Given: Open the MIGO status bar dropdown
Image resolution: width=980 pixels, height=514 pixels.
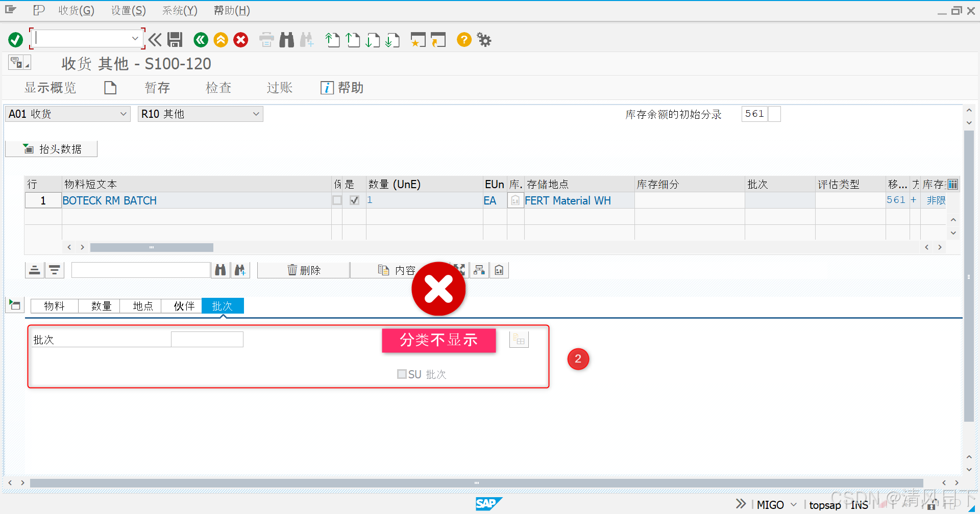Looking at the screenshot, I should click(x=794, y=504).
